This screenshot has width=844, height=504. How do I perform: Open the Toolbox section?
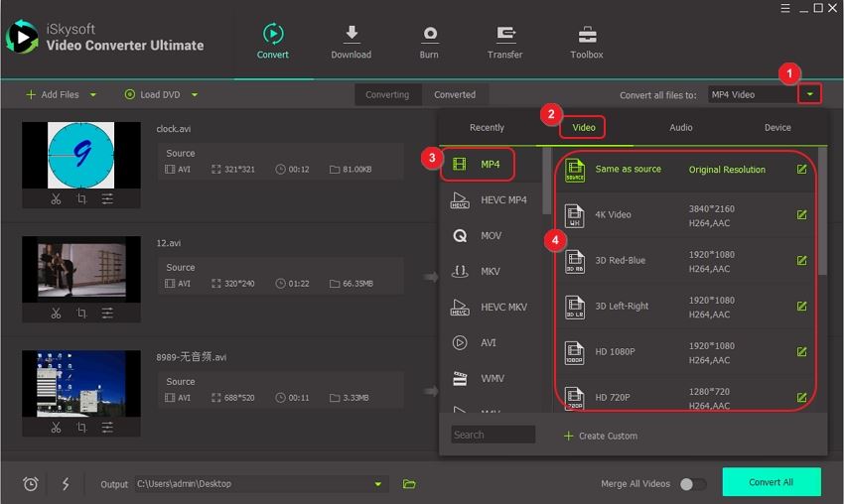pyautogui.click(x=587, y=35)
